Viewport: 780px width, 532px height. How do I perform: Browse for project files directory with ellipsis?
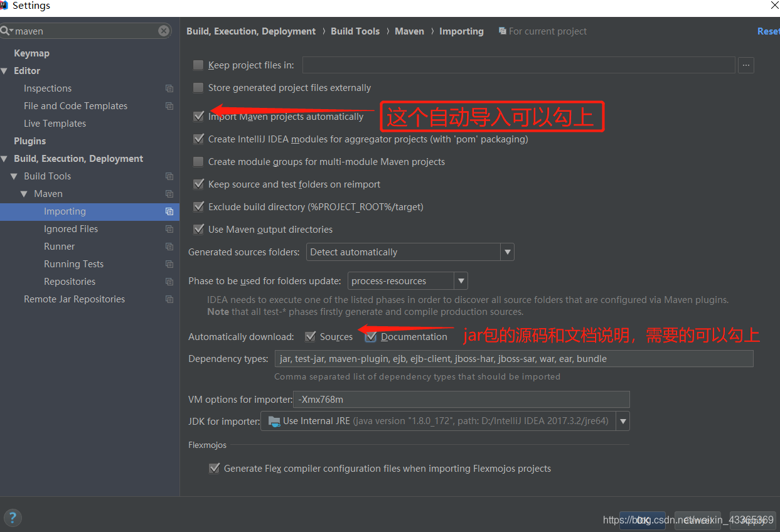coord(746,65)
